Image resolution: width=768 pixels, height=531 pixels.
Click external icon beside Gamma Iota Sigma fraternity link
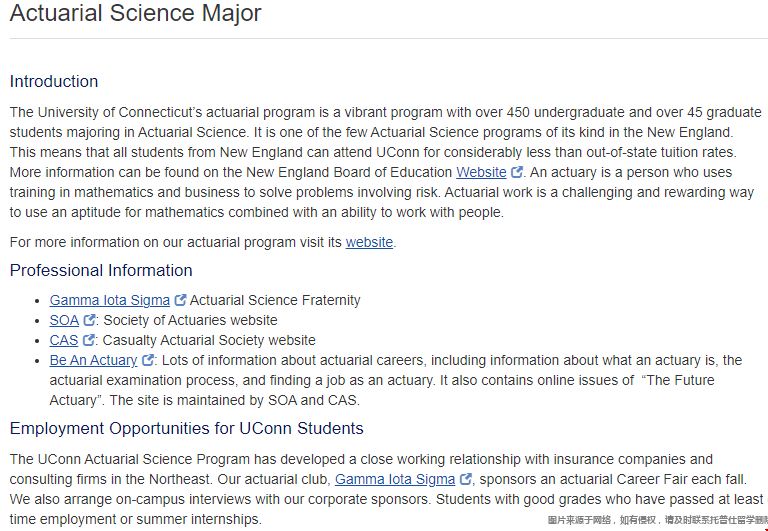[180, 300]
